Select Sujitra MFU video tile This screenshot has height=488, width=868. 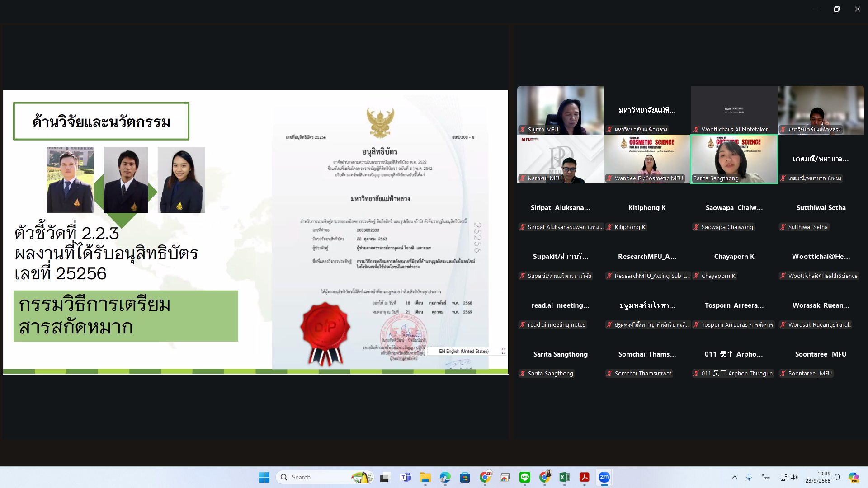click(x=560, y=110)
